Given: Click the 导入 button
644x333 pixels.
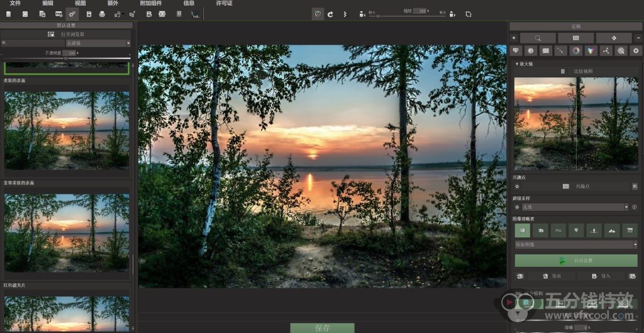Looking at the screenshot, I should (601, 276).
